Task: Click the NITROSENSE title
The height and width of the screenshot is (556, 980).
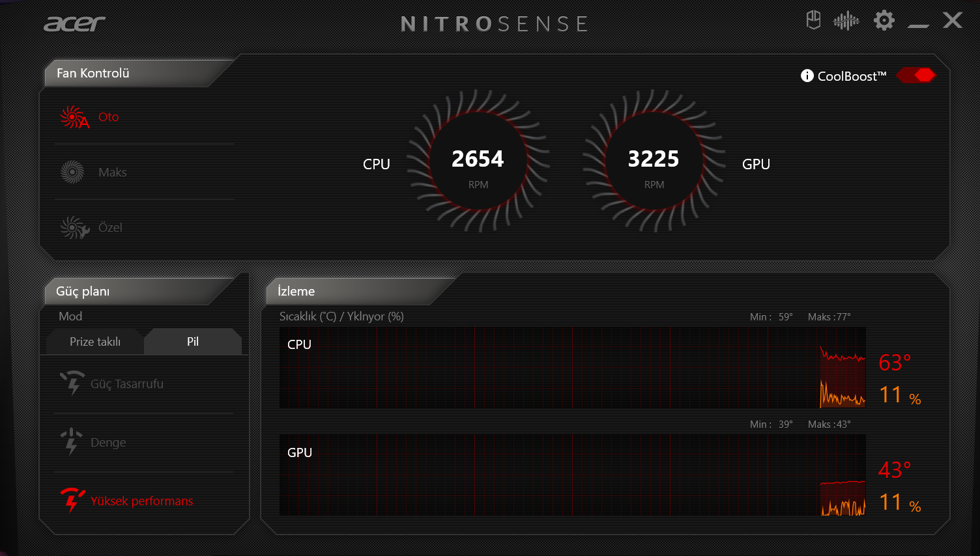Action: point(495,24)
